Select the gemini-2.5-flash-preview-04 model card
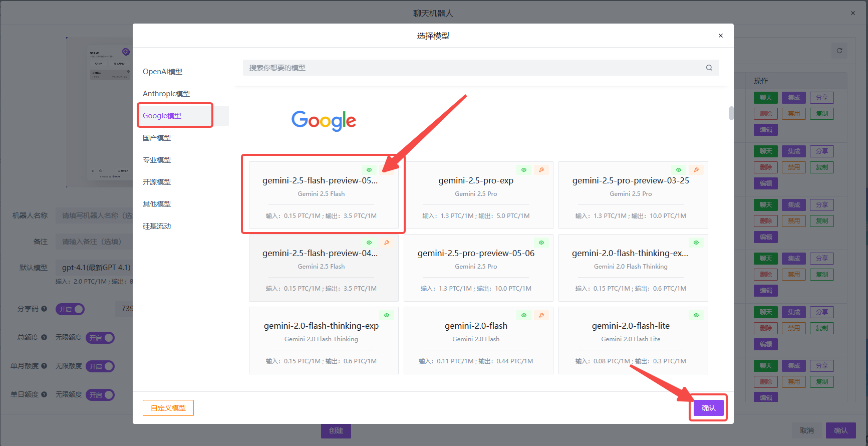Viewport: 868px width, 446px height. pyautogui.click(x=324, y=268)
